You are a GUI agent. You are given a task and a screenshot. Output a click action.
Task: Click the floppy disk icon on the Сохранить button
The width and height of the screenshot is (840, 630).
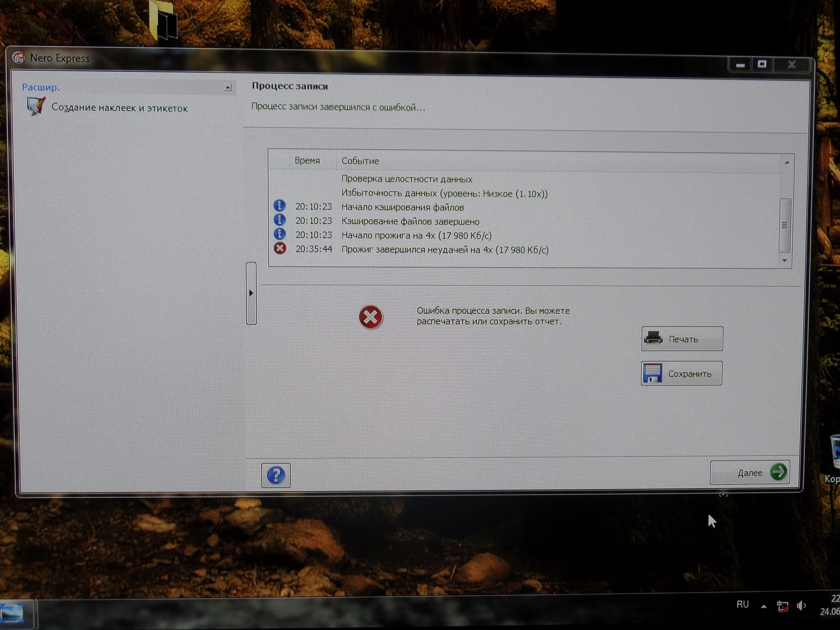(x=653, y=373)
